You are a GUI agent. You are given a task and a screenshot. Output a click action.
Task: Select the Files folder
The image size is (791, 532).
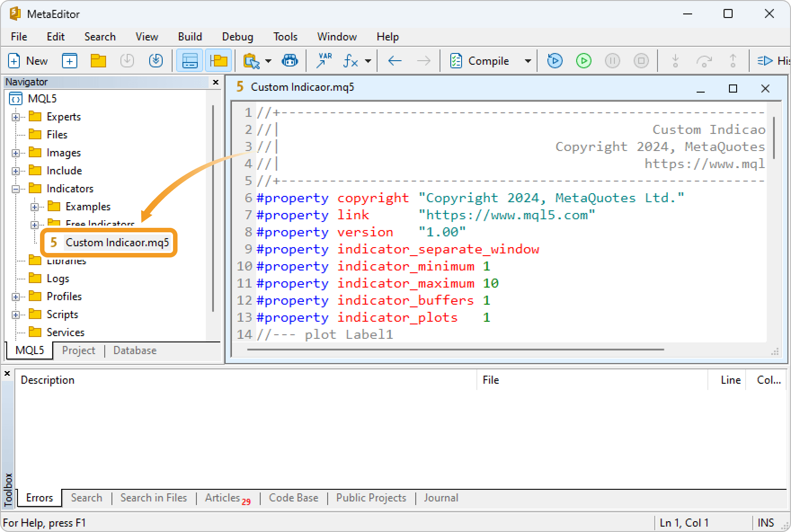[x=48, y=134]
